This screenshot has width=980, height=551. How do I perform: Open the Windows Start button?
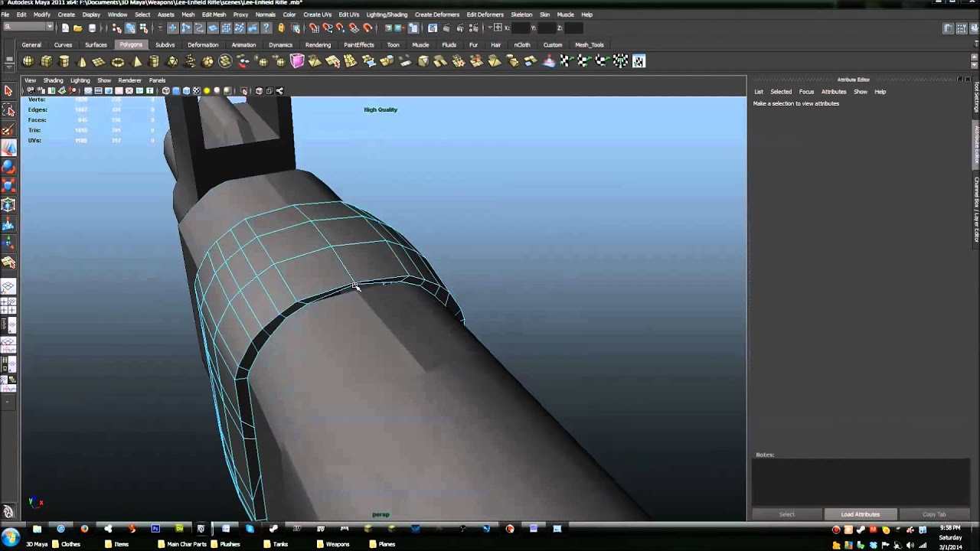(x=11, y=536)
